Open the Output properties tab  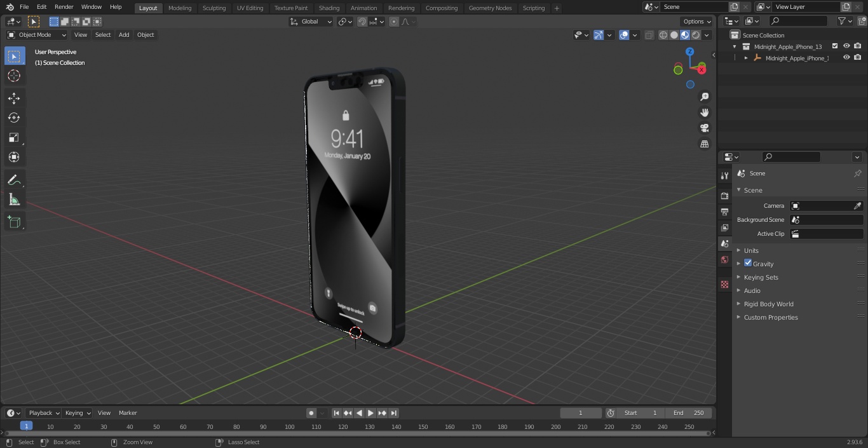[x=724, y=212]
